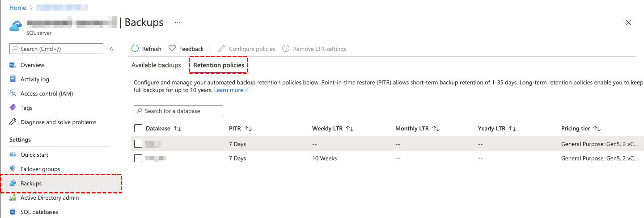The image size is (644, 218).
Task: Open Failover groups from sidebar
Action: click(x=40, y=169)
